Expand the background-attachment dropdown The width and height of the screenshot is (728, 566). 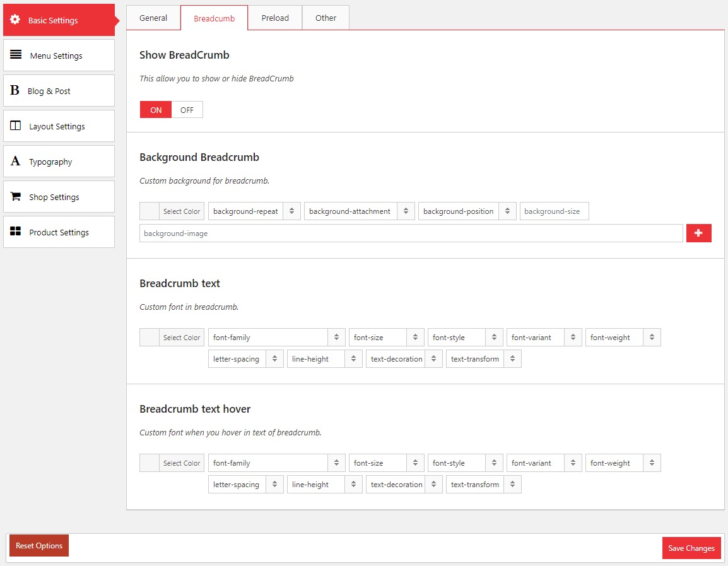[359, 211]
